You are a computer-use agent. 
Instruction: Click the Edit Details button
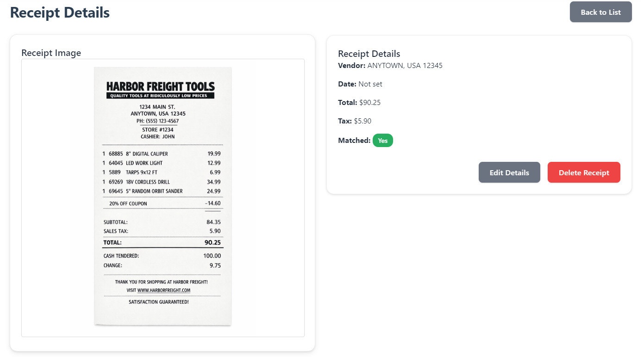point(509,172)
